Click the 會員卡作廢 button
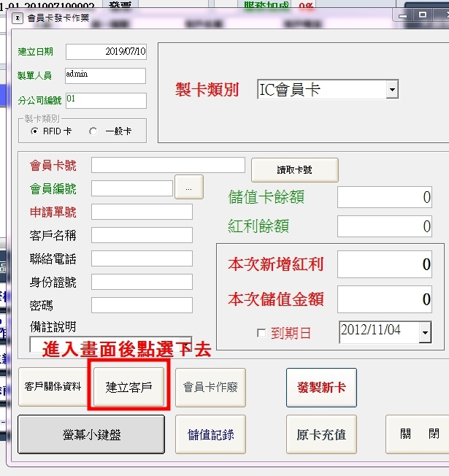This screenshot has width=449, height=476. pos(210,387)
